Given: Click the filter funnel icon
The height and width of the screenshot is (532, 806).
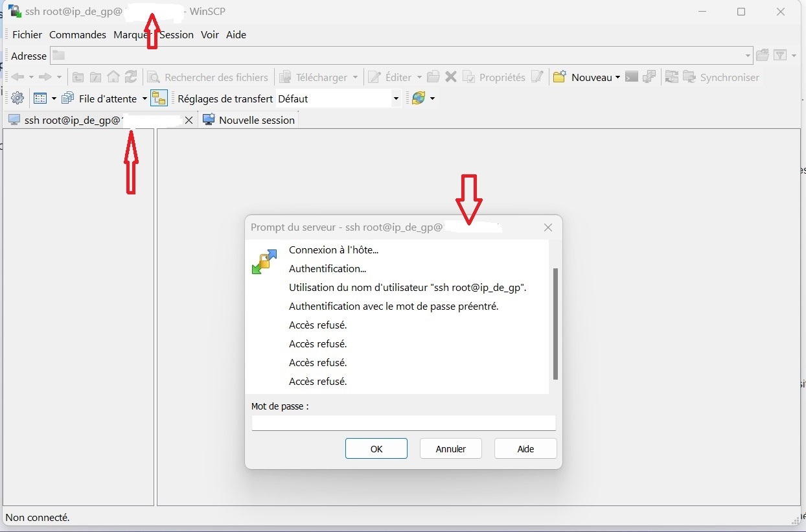Looking at the screenshot, I should tap(780, 56).
